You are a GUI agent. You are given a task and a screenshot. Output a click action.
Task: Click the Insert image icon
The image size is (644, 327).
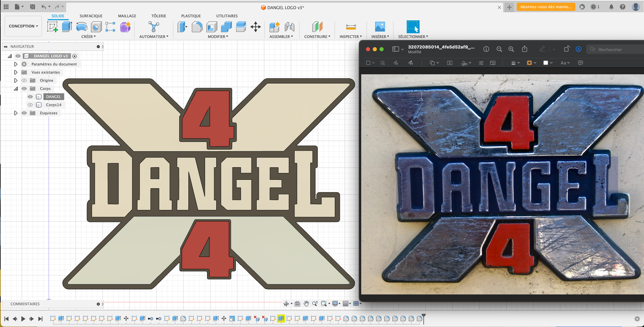click(380, 27)
